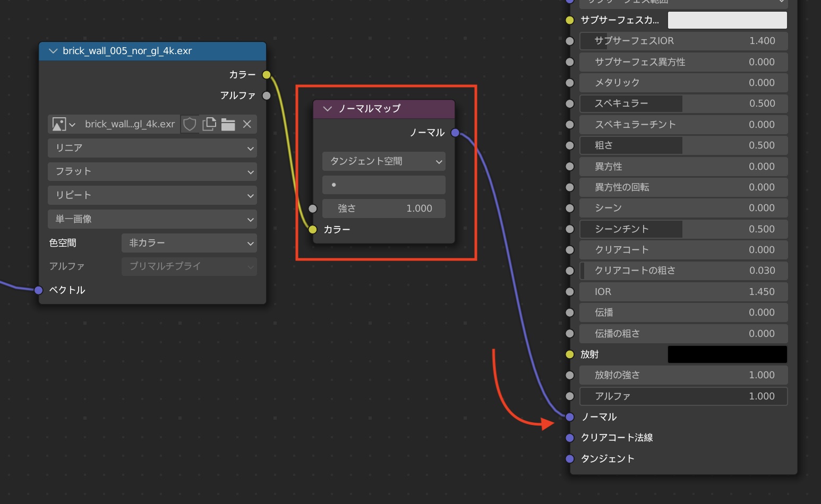Click the Clearcoat Normal input socket

[570, 438]
